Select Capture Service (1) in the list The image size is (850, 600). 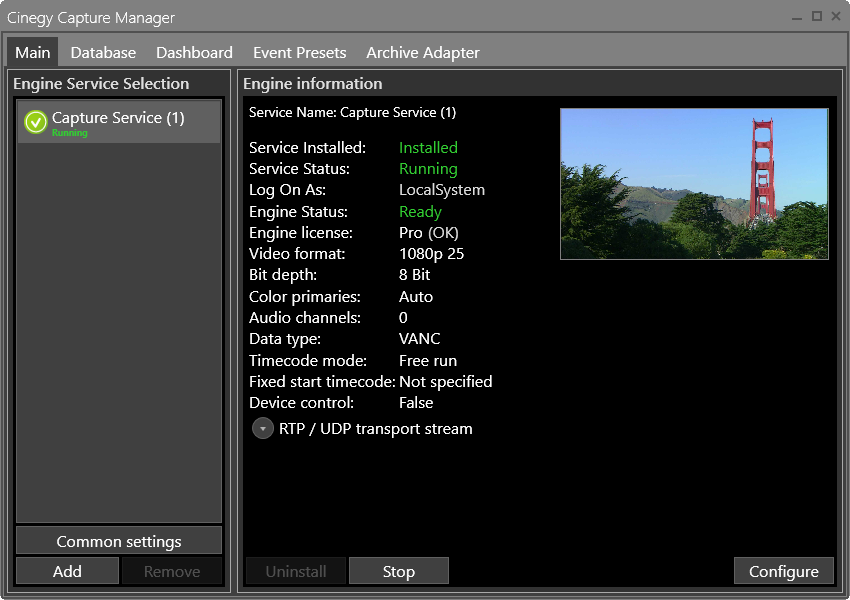(119, 121)
